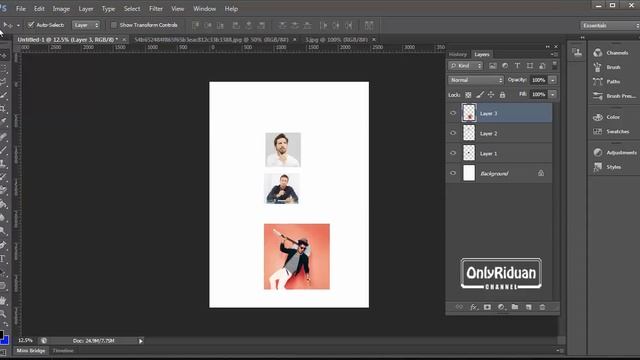Click the new adjustment layer icon
Viewport: 640px width, 360px height.
click(501, 307)
